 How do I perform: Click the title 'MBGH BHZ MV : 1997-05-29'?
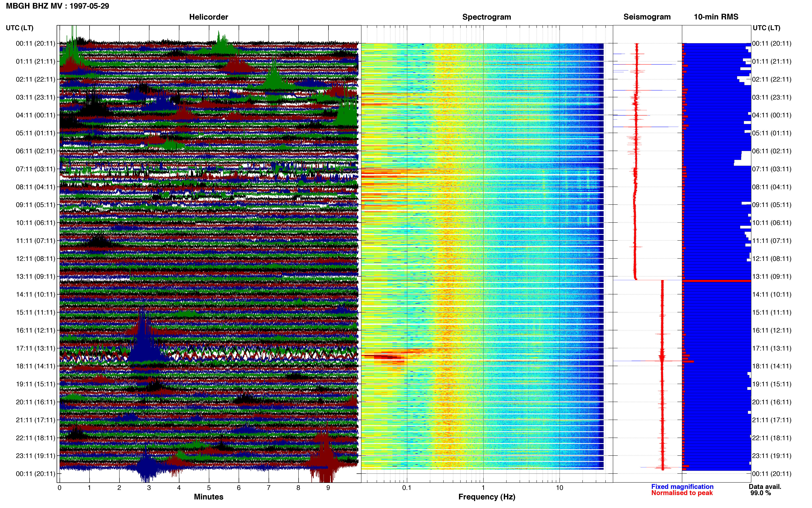pyautogui.click(x=57, y=6)
